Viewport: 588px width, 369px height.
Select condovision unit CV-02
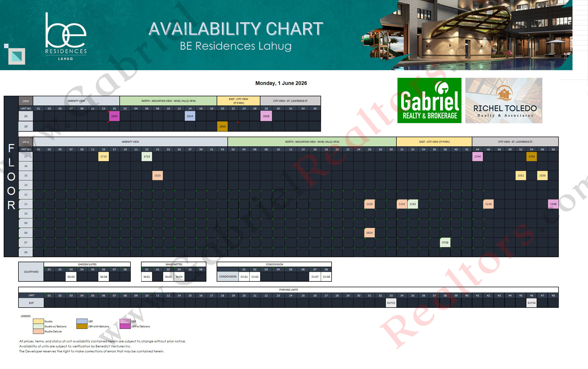255,277
